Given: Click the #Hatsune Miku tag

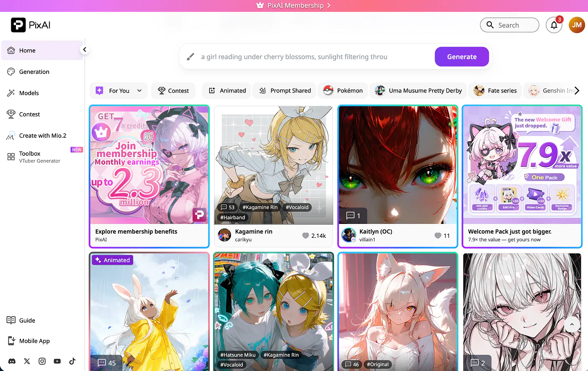Looking at the screenshot, I should tap(238, 355).
